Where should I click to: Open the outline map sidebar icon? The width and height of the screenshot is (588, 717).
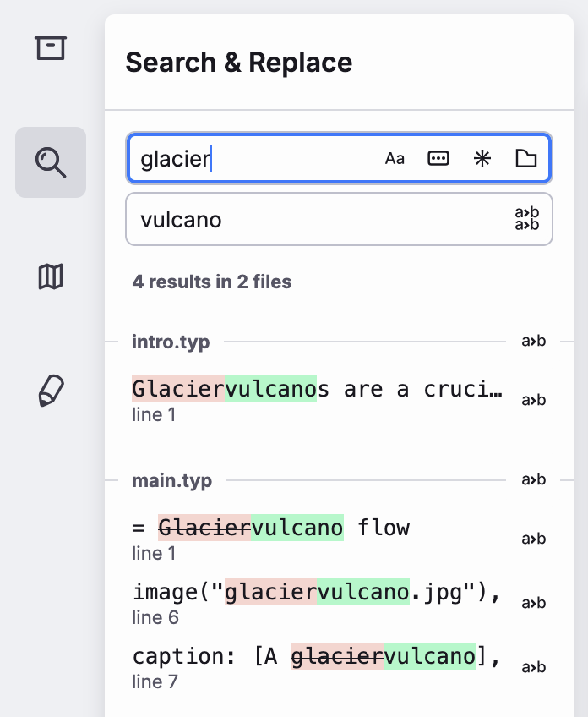point(51,276)
